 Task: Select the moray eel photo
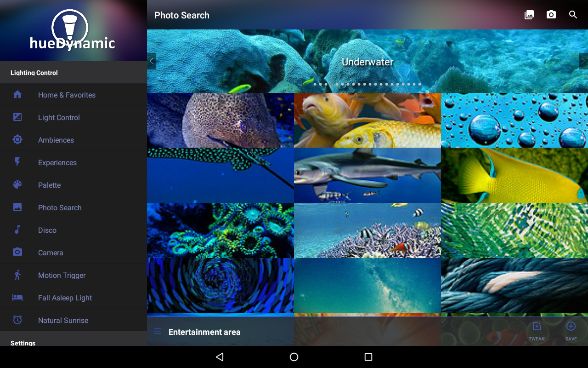coord(220,120)
